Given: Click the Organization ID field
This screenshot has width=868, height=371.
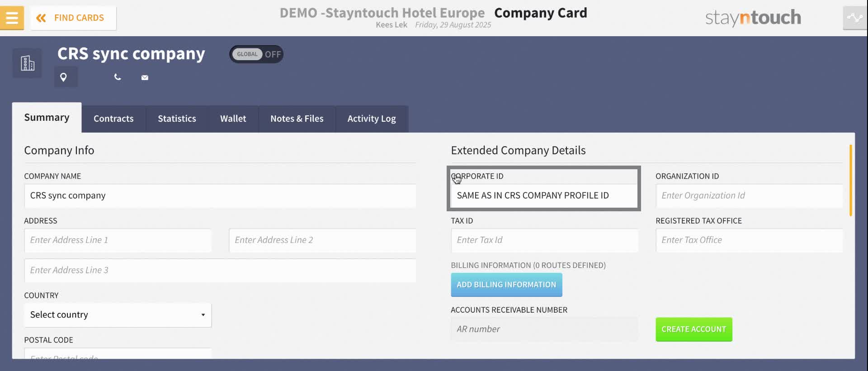Looking at the screenshot, I should point(749,196).
